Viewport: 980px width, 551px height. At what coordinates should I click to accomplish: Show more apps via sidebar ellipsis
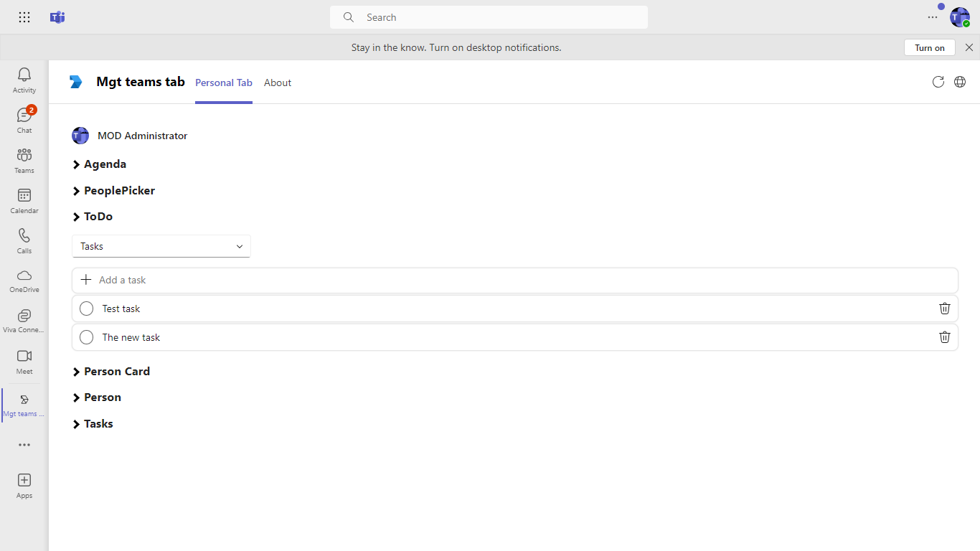(24, 445)
